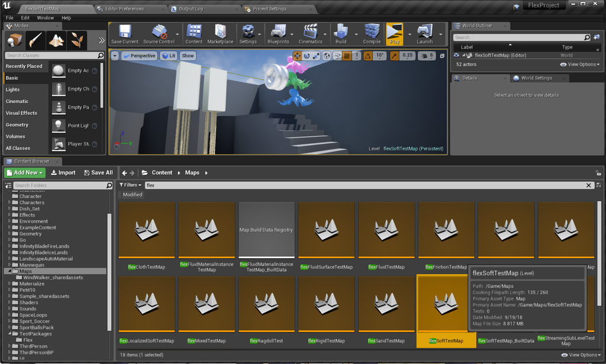
Task: Collapse the TestPackages folder
Action: (x=9, y=333)
